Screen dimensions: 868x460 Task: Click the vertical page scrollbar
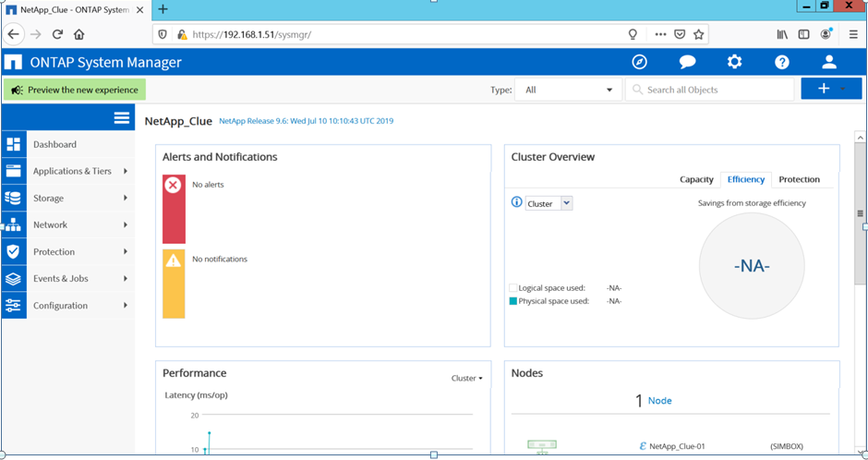(860, 213)
